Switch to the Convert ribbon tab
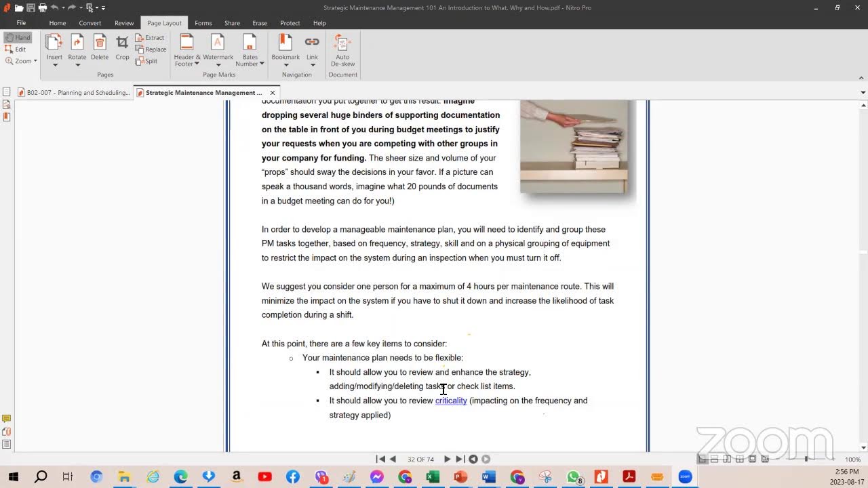The width and height of the screenshot is (868, 488). (90, 23)
